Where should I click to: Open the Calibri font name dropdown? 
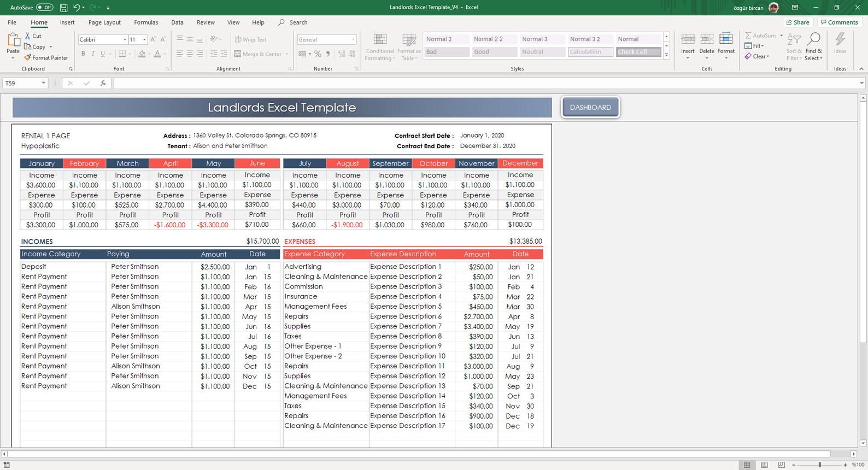pos(125,39)
